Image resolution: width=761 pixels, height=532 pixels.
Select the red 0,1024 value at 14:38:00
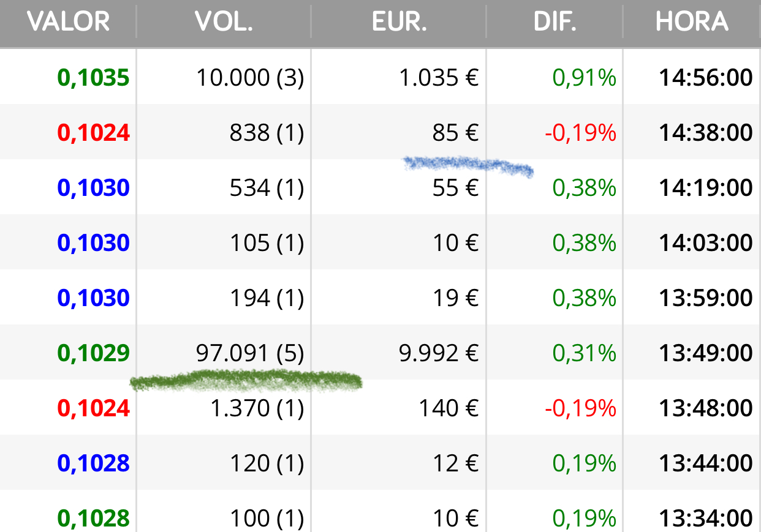(x=94, y=133)
